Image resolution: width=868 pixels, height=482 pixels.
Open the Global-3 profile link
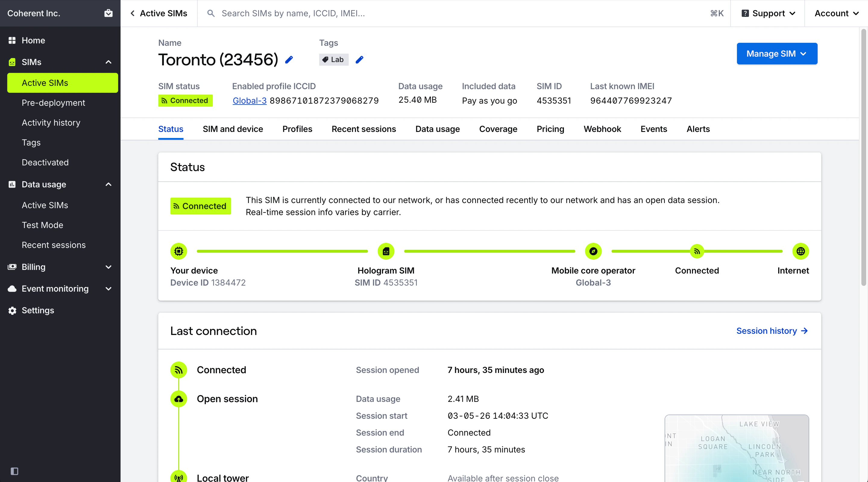(x=249, y=101)
